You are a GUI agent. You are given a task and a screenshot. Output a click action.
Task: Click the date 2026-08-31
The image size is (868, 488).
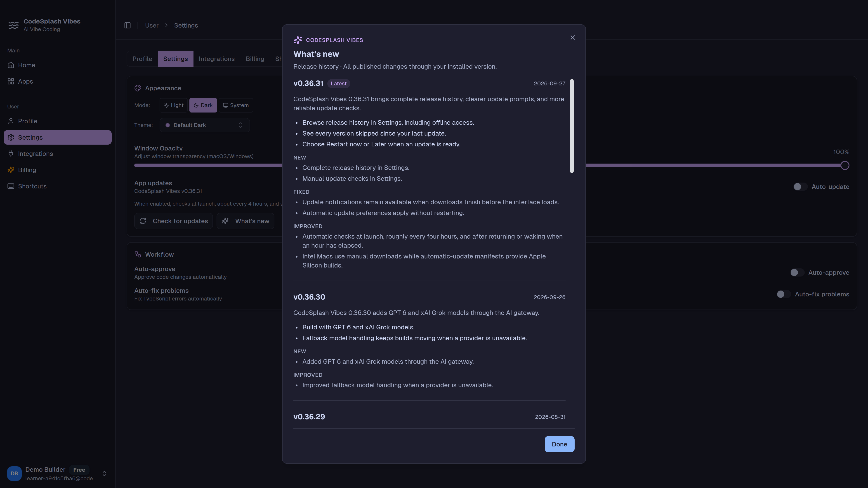[x=550, y=417]
